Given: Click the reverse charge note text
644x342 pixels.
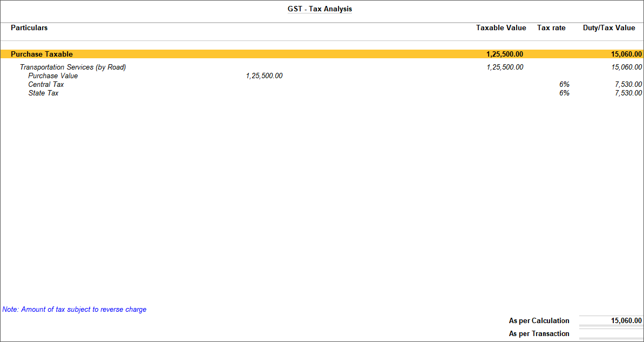Looking at the screenshot, I should point(74,309).
